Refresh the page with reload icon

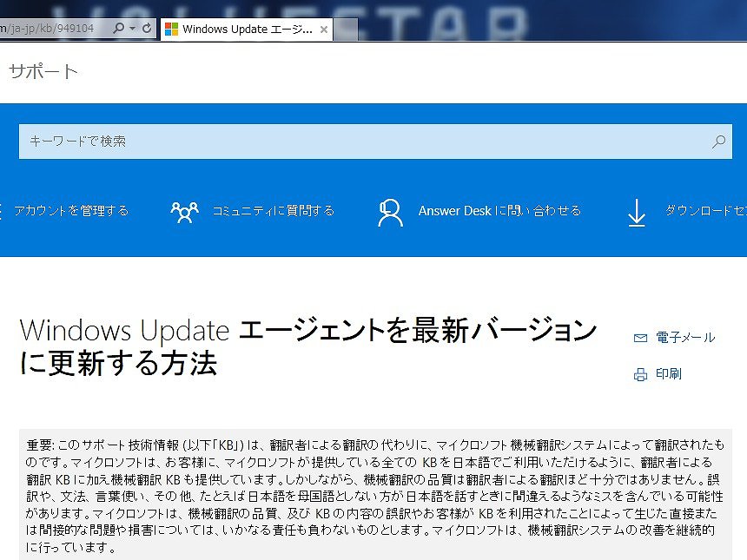[x=147, y=29]
